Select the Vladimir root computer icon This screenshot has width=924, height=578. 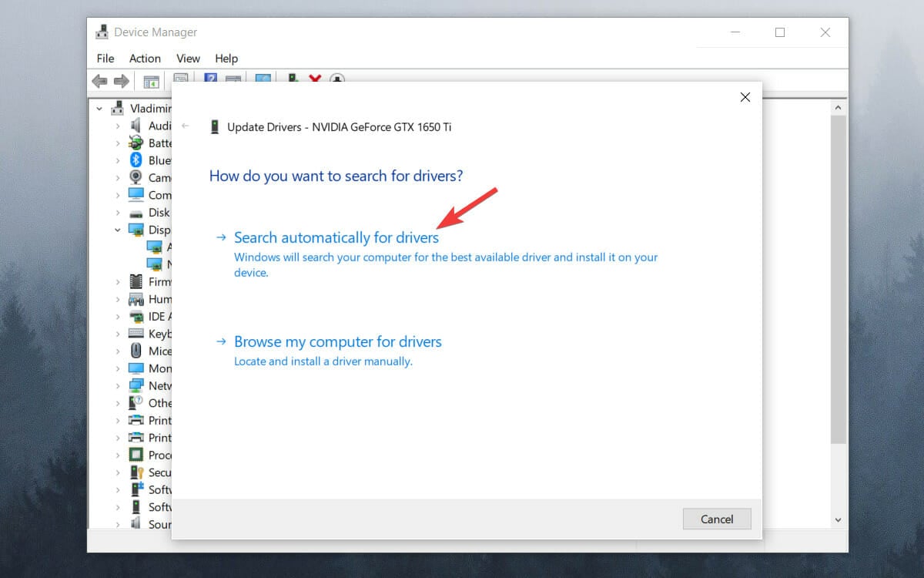pyautogui.click(x=118, y=108)
